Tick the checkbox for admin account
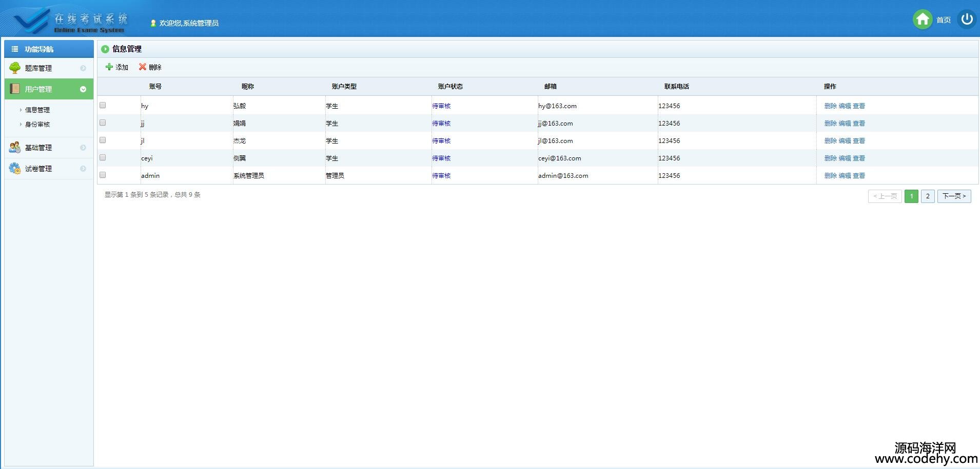 (x=103, y=175)
